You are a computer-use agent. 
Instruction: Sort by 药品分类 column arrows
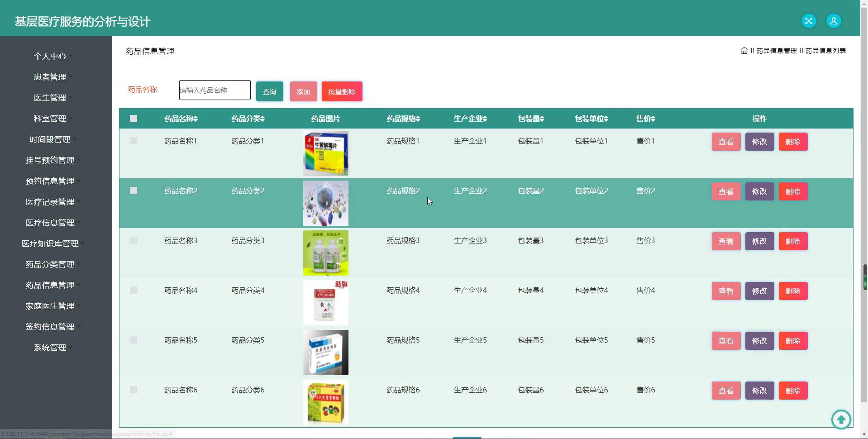click(x=262, y=119)
